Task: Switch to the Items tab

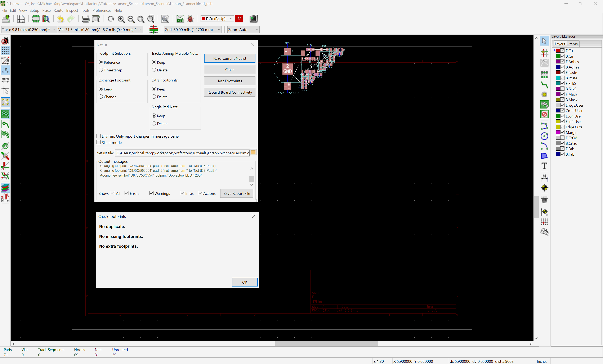Action: tap(573, 44)
